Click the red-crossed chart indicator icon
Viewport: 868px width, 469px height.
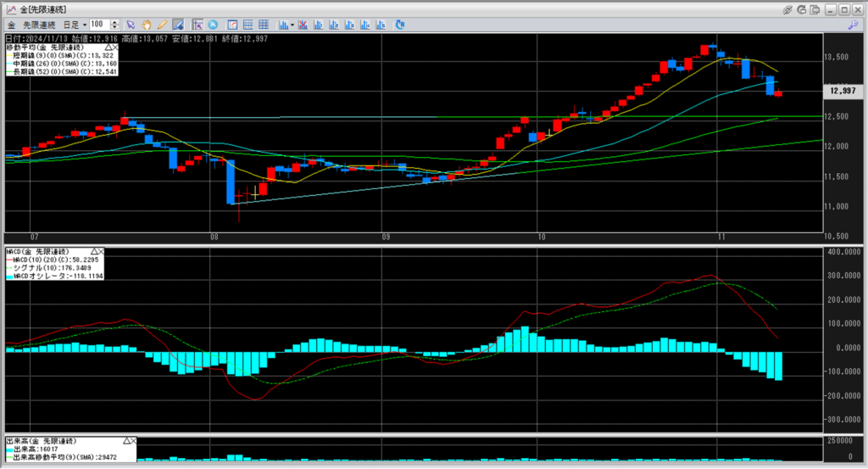(301, 25)
